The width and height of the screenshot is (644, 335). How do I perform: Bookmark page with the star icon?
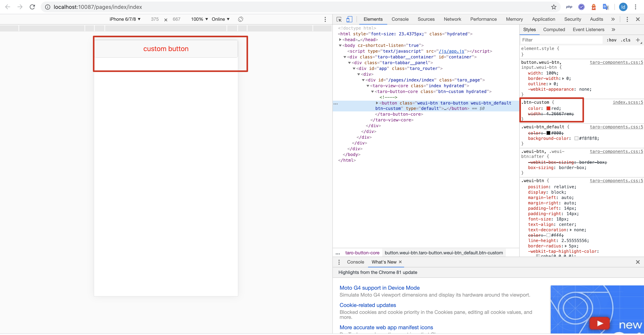click(554, 7)
